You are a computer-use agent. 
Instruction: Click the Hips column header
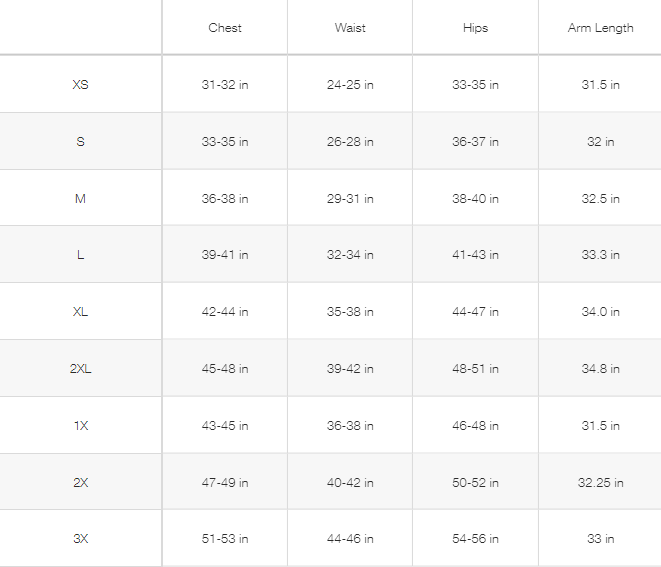[475, 28]
